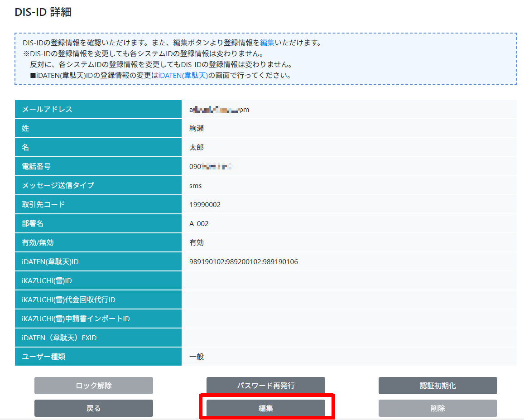
Task: Go back using the 戻る button
Action: tap(93, 408)
